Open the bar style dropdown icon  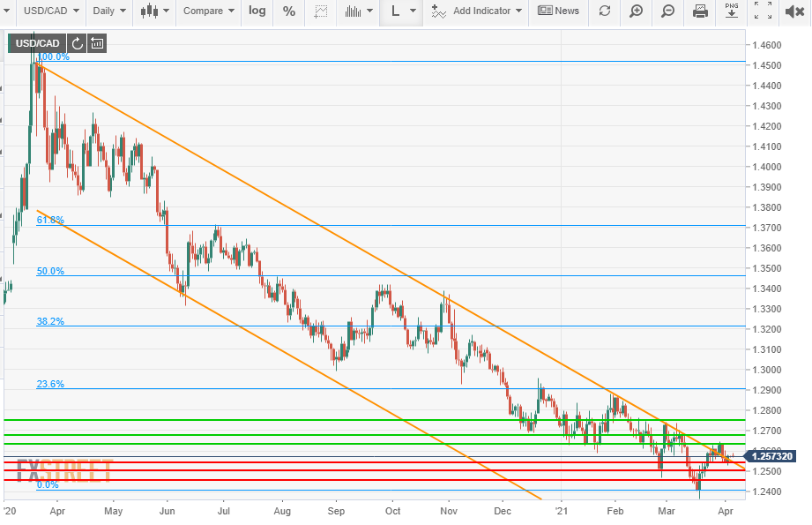click(x=357, y=11)
